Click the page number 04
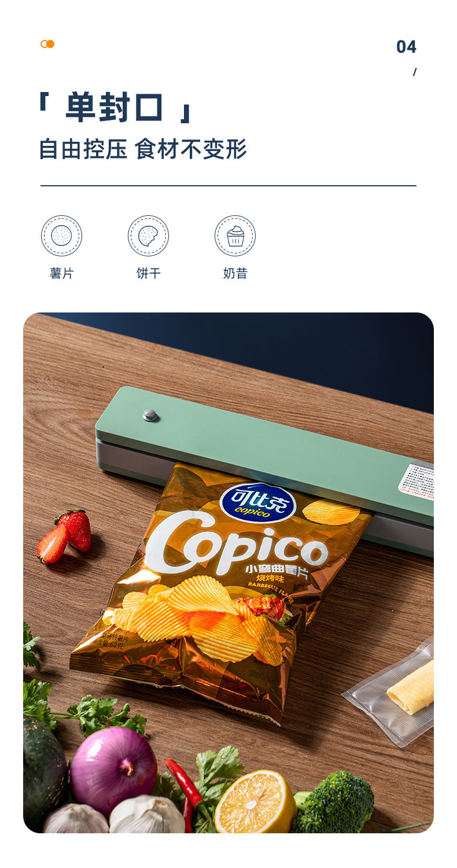The image size is (457, 868). pyautogui.click(x=406, y=47)
